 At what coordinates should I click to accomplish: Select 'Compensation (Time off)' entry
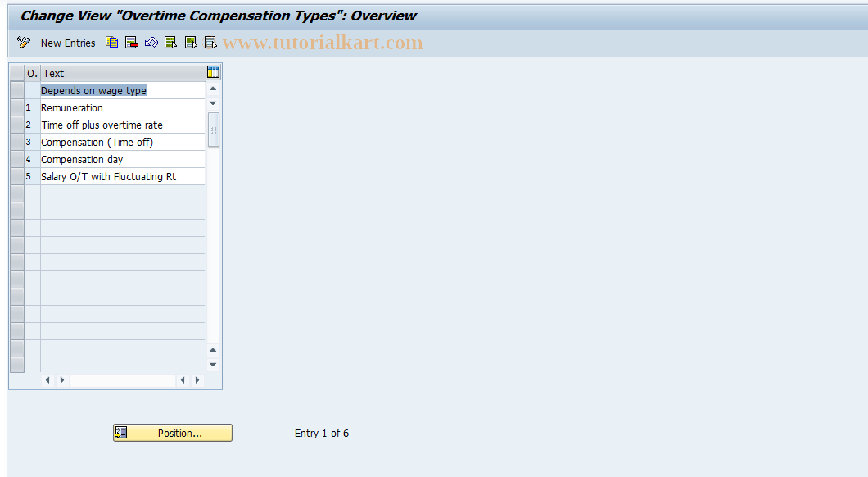click(x=122, y=142)
